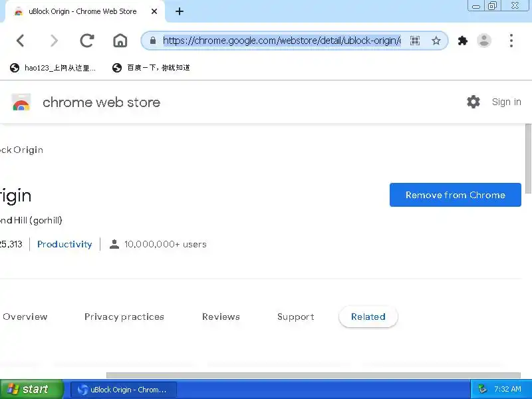The width and height of the screenshot is (532, 399).
Task: Click the lock icon in address bar
Action: point(153,41)
